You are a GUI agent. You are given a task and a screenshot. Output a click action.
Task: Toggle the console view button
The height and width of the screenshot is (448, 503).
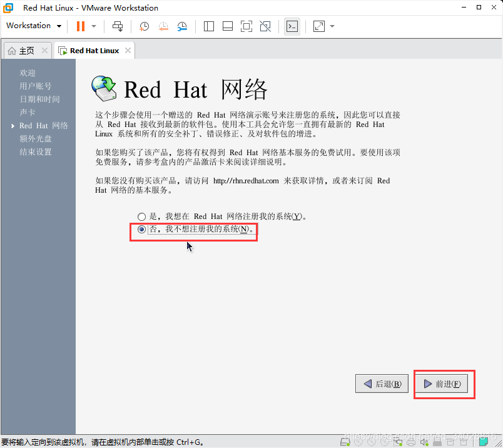[x=292, y=26]
